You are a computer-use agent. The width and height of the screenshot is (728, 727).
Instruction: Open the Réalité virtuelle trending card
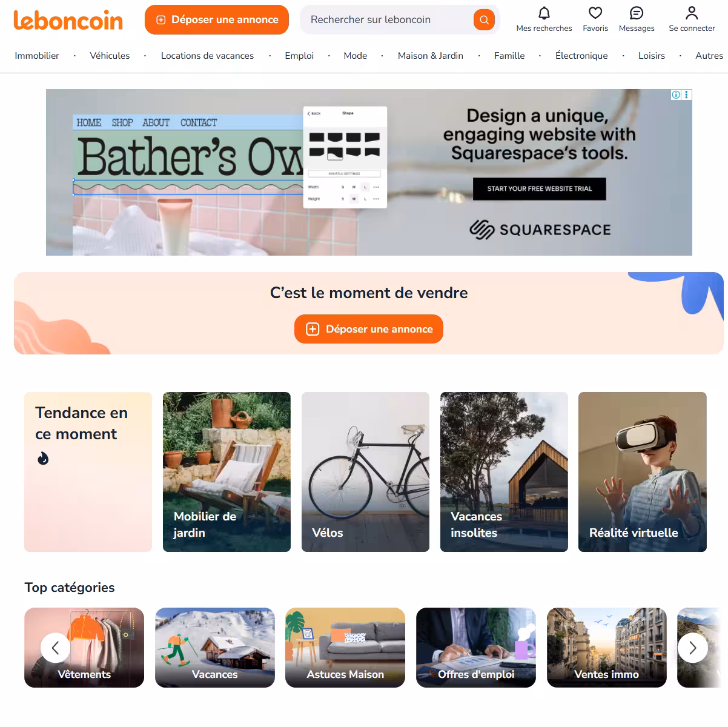[643, 472]
